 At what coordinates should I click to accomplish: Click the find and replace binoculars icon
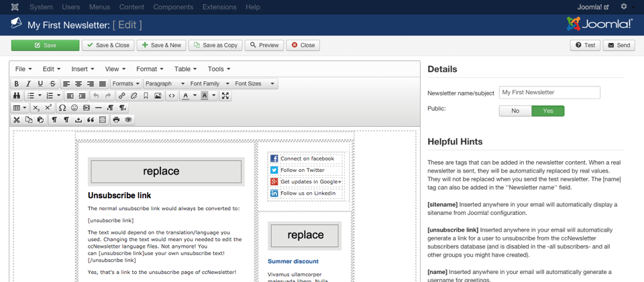click(17, 96)
